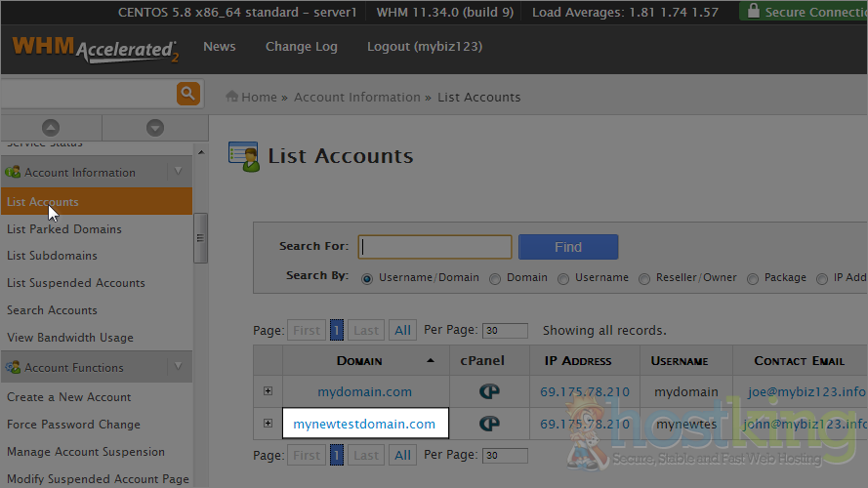The height and width of the screenshot is (488, 868).
Task: Expand the mydomain.com row details
Action: pos(268,391)
